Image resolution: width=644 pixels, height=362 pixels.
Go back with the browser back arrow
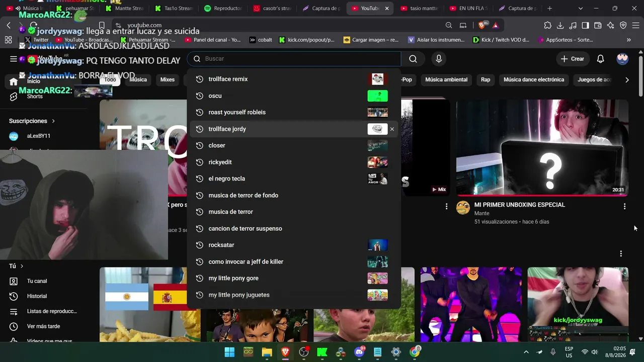click(9, 25)
